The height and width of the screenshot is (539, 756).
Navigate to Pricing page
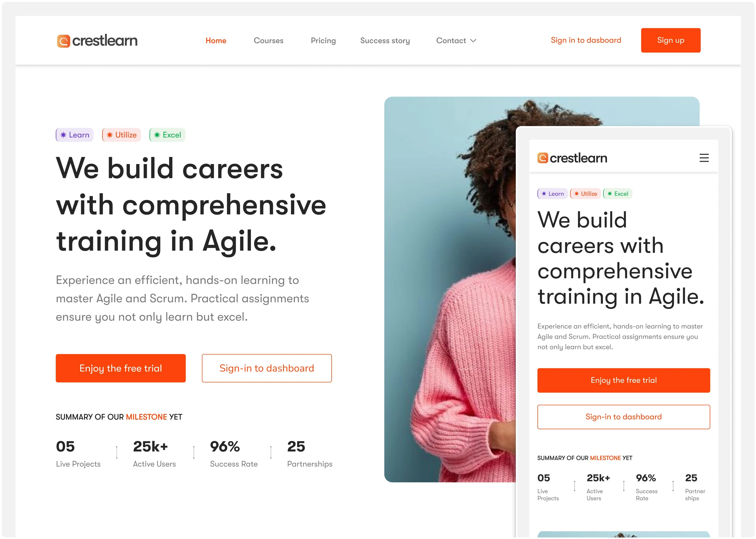pyautogui.click(x=323, y=40)
